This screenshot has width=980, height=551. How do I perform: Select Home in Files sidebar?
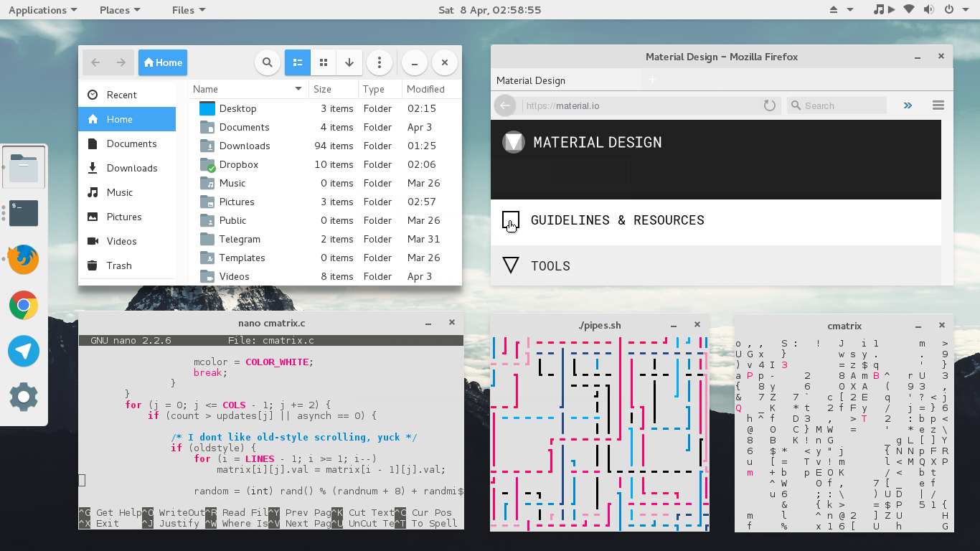click(x=127, y=119)
